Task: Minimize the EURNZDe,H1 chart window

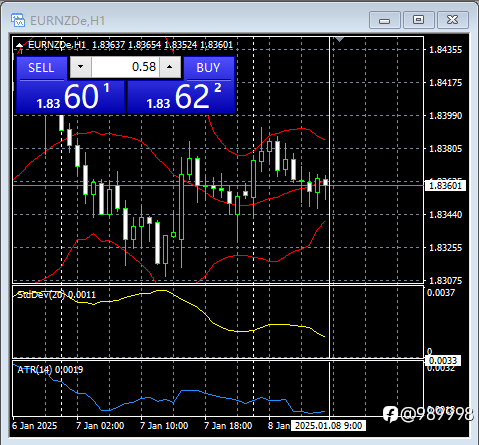Action: pos(385,20)
